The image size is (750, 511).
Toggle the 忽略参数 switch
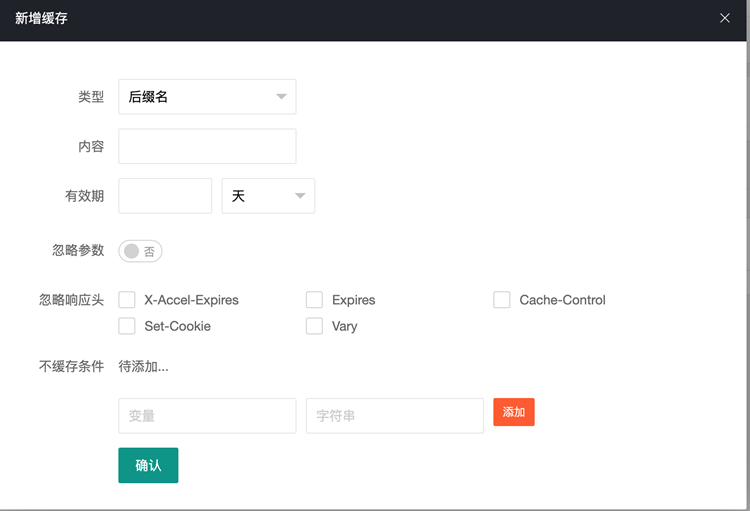(x=140, y=251)
